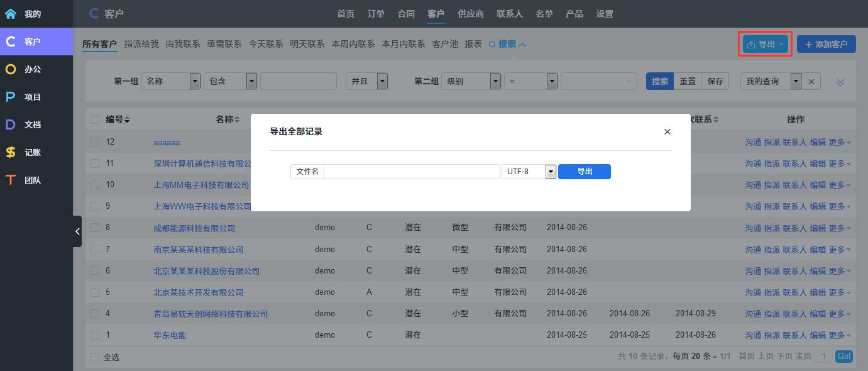Switch to the 合同 top menu
Viewport: 868px width, 371px height.
point(406,14)
